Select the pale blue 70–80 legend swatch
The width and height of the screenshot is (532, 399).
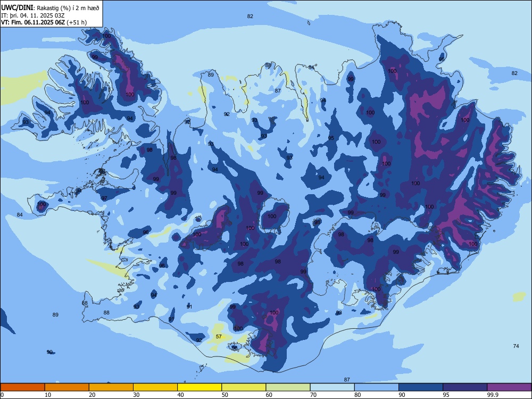coord(332,387)
